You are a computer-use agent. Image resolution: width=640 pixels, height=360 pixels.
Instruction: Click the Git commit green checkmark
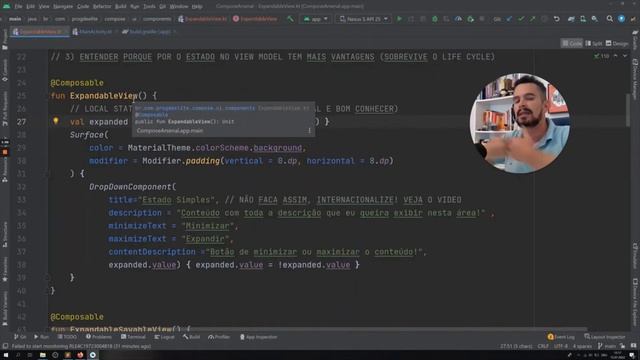pos(521,19)
